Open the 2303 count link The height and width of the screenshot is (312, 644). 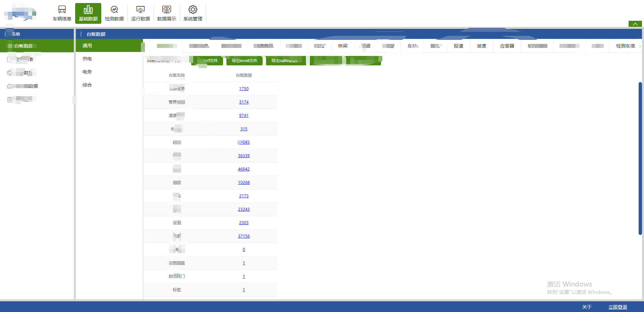click(244, 223)
